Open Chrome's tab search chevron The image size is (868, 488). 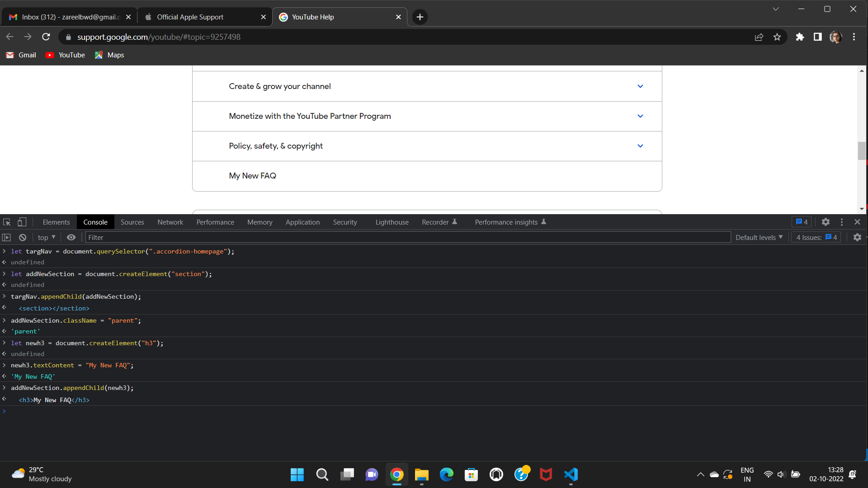coord(776,9)
